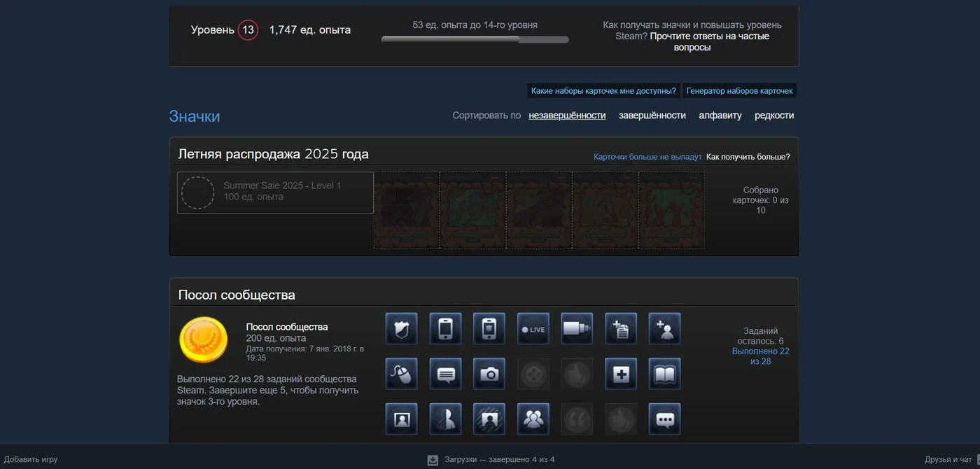This screenshot has width=980, height=469.
Task: Click '1,747 ед. опыта' text
Action: (310, 30)
